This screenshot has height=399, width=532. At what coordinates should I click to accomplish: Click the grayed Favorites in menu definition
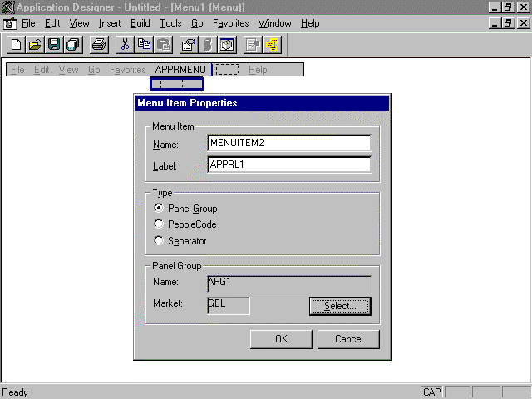tap(127, 70)
